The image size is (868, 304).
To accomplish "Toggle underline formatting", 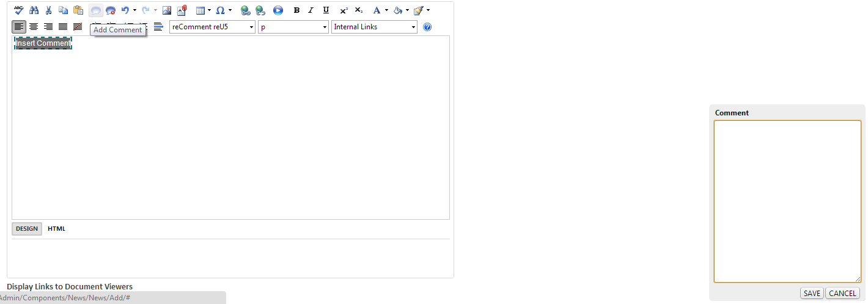I will click(x=326, y=10).
